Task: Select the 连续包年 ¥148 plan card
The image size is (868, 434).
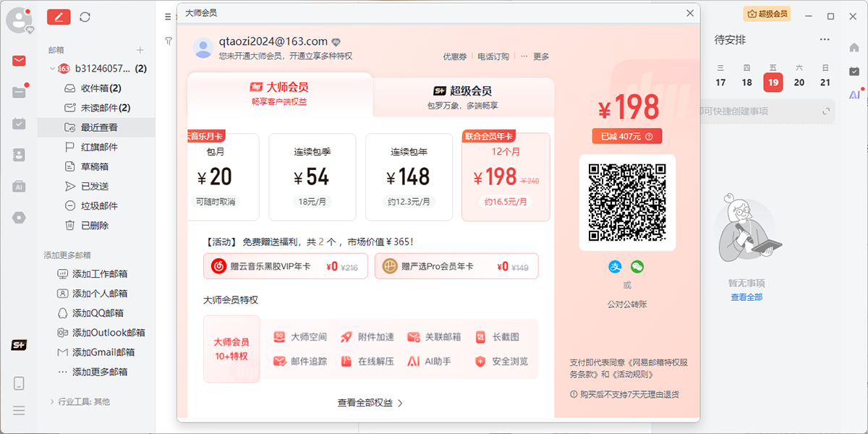Action: click(409, 176)
